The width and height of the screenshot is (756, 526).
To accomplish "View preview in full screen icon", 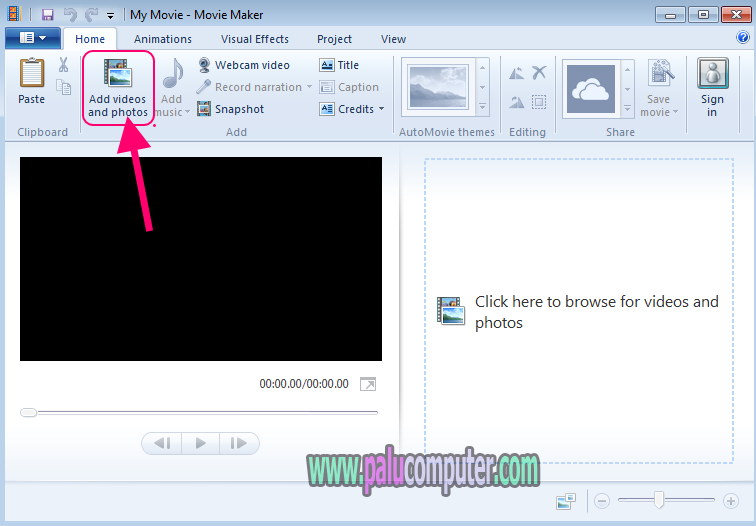I will tap(368, 384).
